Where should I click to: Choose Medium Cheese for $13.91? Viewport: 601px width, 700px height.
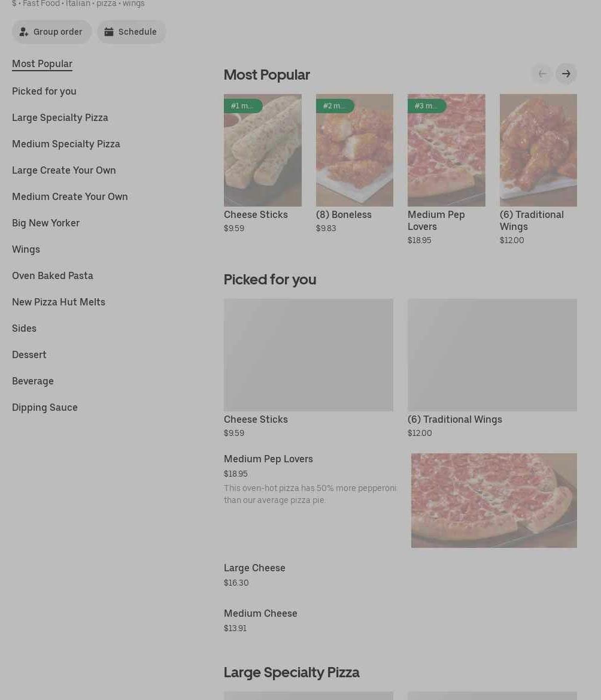260,614
